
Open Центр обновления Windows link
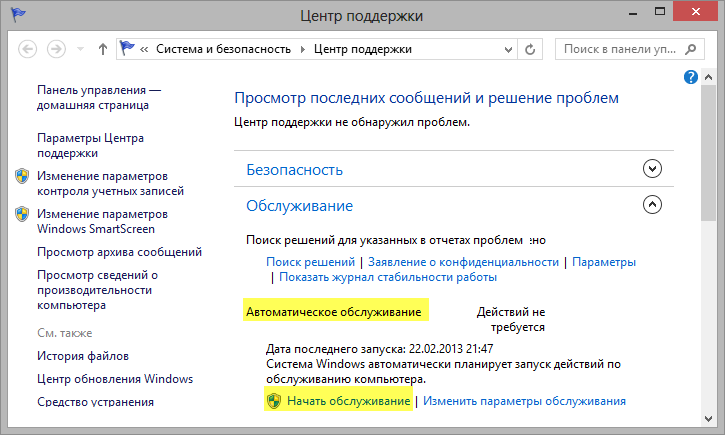pos(115,379)
